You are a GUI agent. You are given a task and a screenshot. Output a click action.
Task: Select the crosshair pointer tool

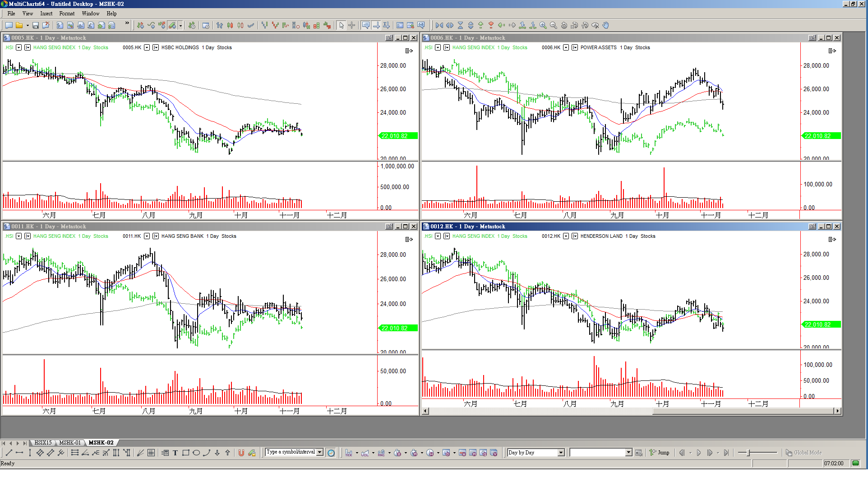click(x=352, y=25)
